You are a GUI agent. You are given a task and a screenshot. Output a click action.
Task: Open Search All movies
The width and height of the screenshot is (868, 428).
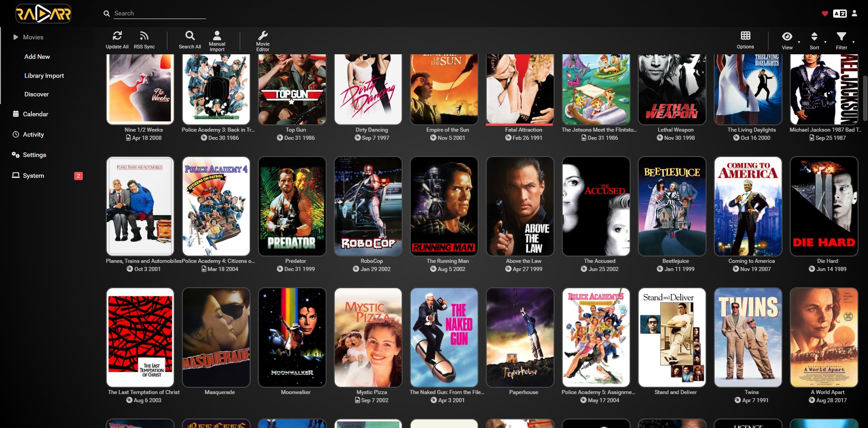(190, 35)
